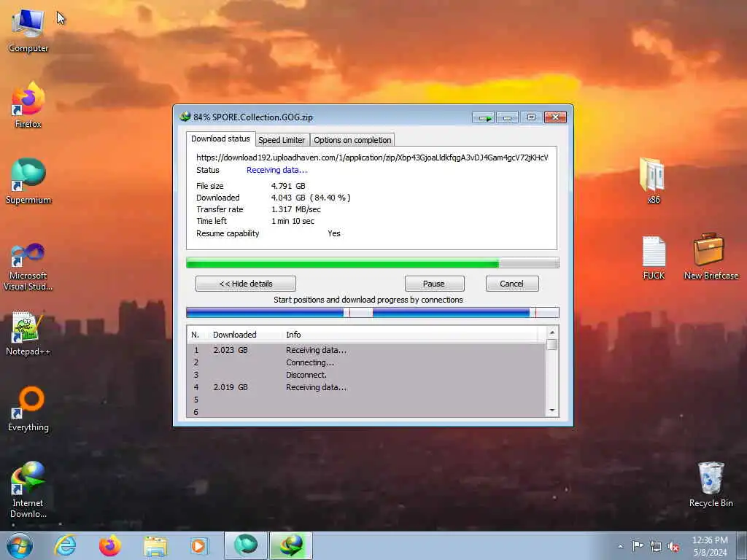Open the muted volume tray icon

[x=673, y=547]
